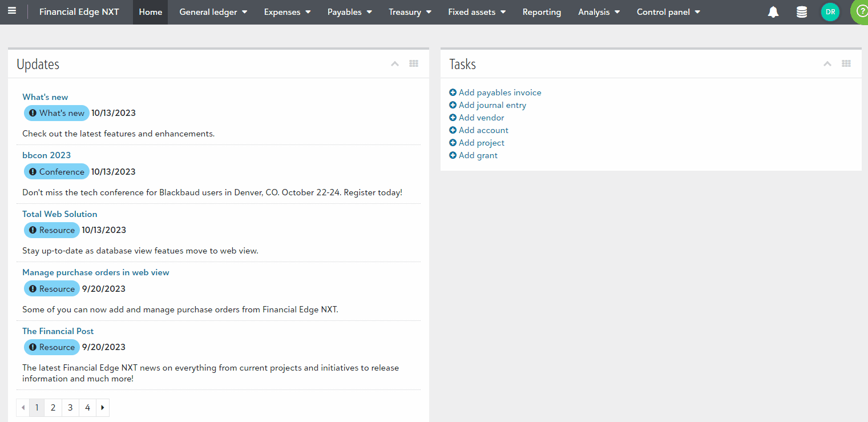Click the database stack icon
Image resolution: width=868 pixels, height=422 pixels.
(x=802, y=12)
